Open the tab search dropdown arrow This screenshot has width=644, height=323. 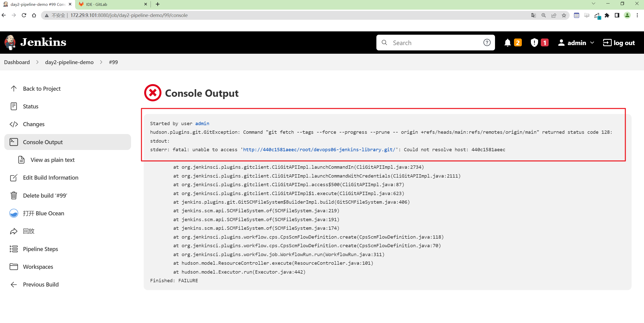coord(593,4)
